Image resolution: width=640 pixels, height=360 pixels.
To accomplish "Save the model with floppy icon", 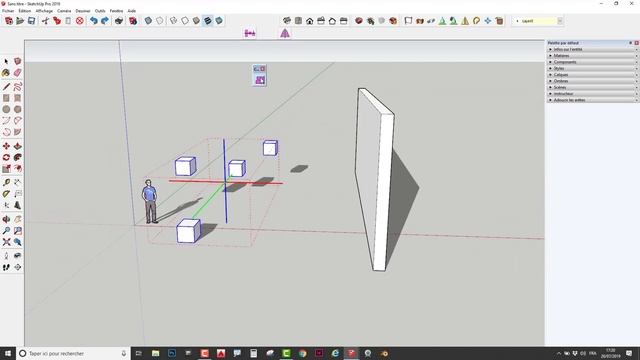I will [x=31, y=21].
